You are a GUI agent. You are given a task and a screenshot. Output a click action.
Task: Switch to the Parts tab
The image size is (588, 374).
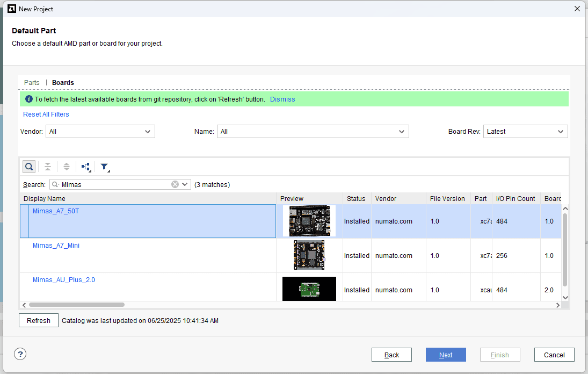pyautogui.click(x=32, y=83)
